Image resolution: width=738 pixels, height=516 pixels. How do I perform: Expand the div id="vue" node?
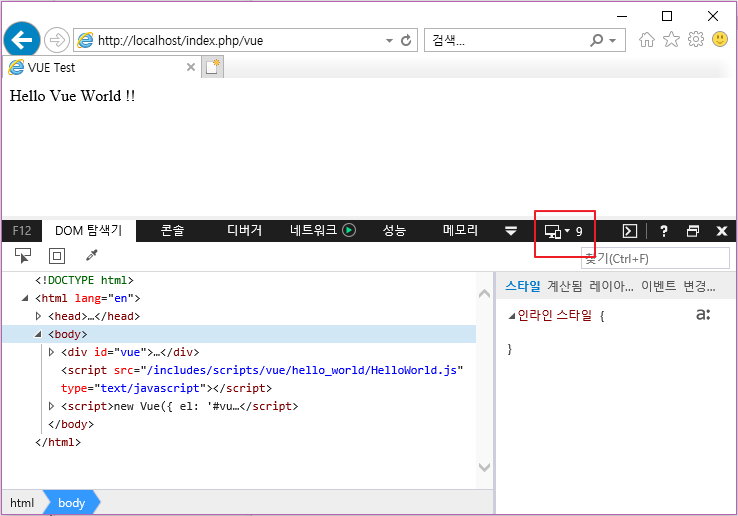(52, 352)
